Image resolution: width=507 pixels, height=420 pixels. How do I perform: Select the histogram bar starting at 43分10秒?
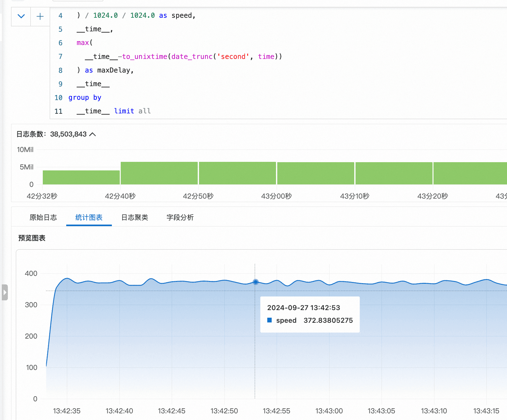pyautogui.click(x=394, y=173)
